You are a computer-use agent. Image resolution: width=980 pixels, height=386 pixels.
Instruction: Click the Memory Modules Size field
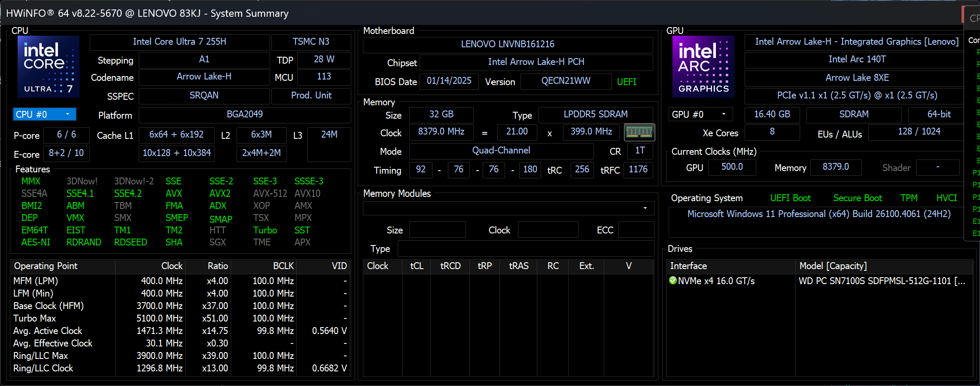pos(437,230)
